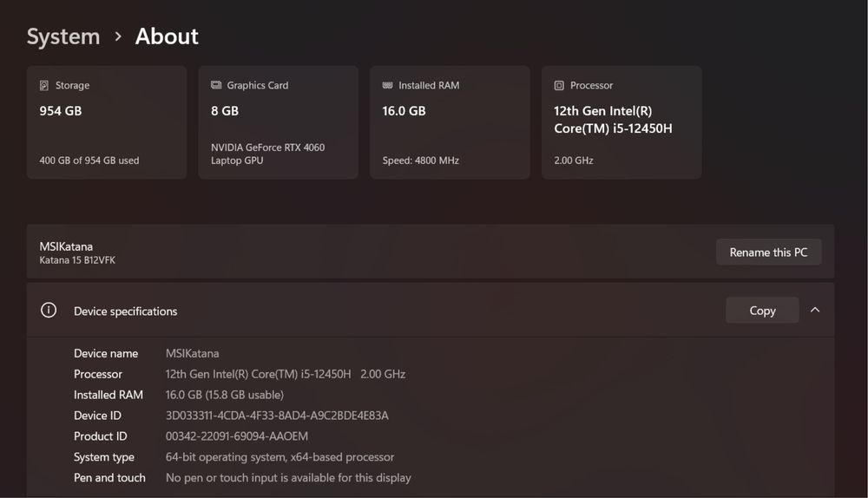Copy the device specifications
Image resolution: width=868 pixels, height=498 pixels.
[762, 311]
